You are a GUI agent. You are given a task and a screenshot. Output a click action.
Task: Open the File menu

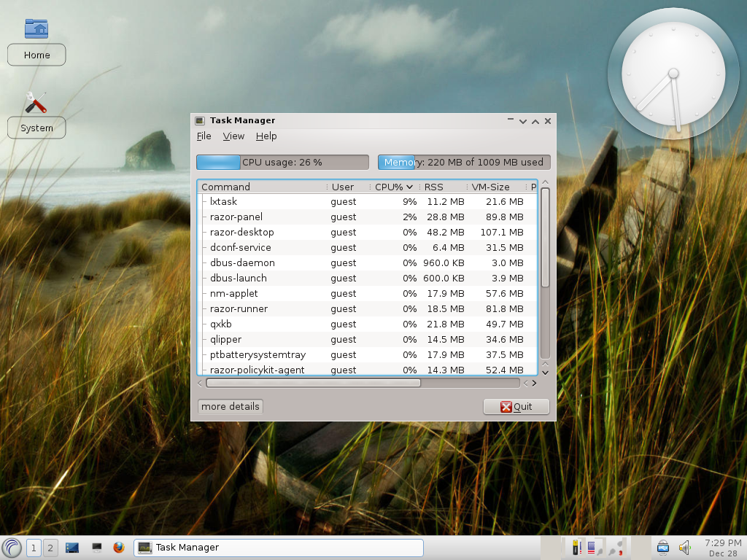pyautogui.click(x=204, y=136)
